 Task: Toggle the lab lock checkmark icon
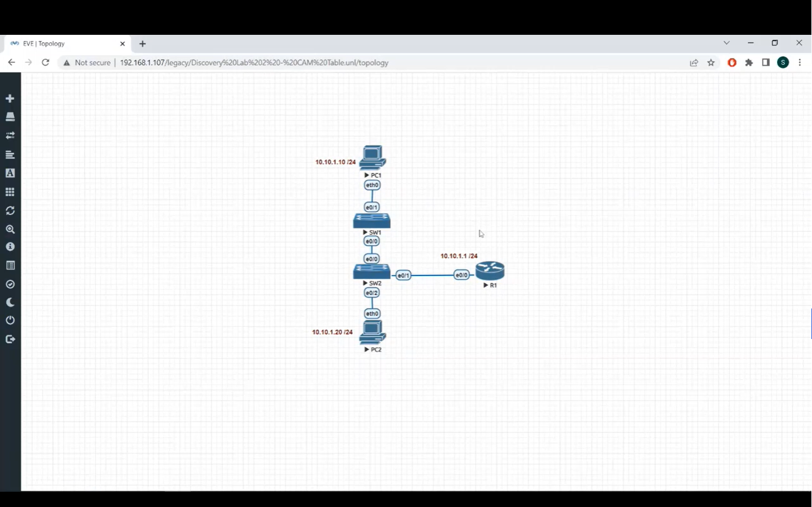pos(10,283)
